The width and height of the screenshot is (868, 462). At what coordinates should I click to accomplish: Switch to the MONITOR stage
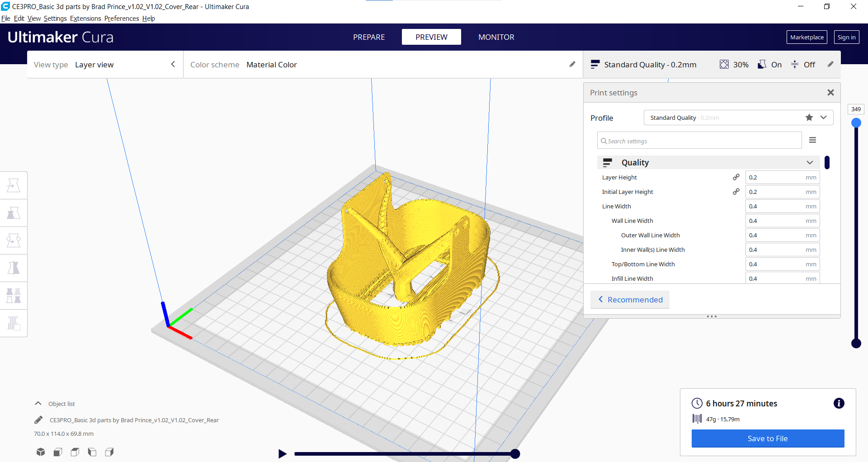coord(496,37)
